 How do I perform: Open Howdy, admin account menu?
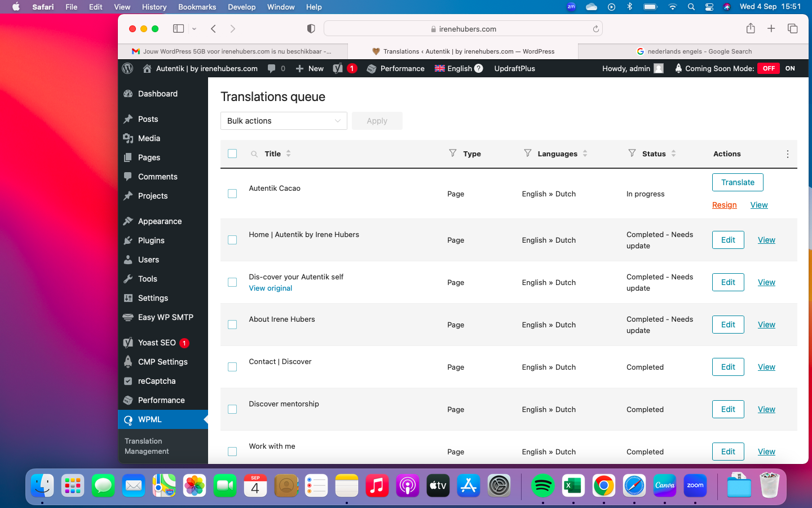tap(633, 68)
